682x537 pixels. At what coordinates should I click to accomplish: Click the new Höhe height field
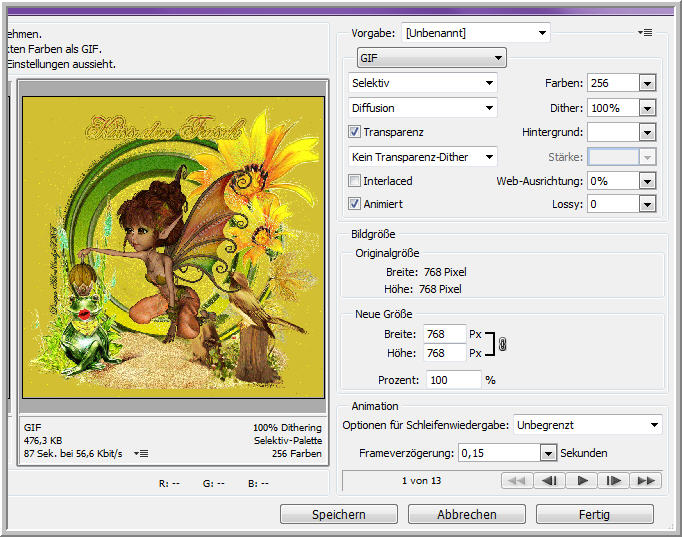tap(445, 353)
